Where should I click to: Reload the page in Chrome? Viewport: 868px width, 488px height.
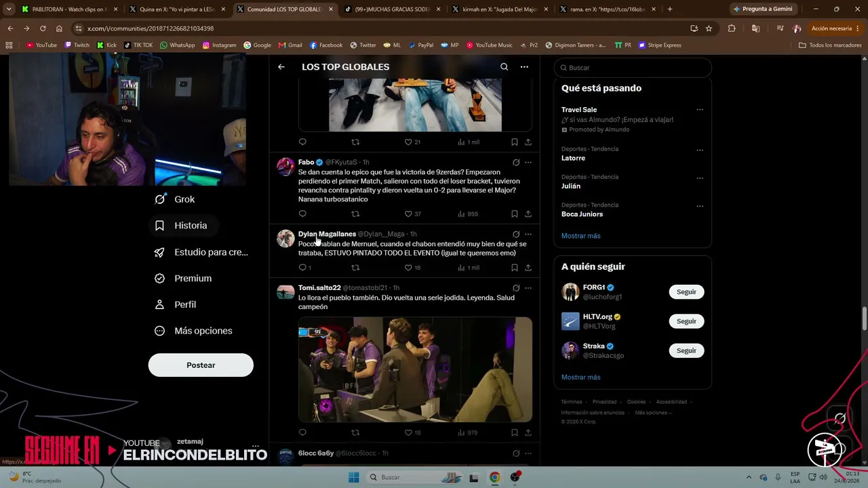pos(43,28)
